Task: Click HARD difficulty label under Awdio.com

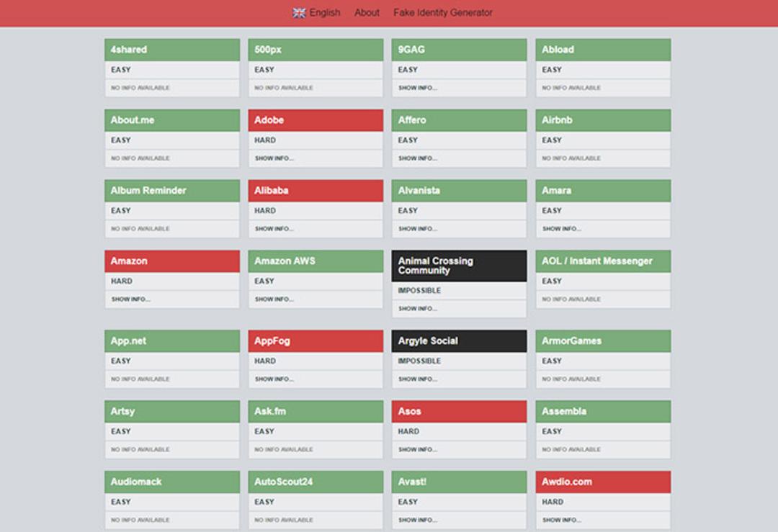Action: pyautogui.click(x=553, y=502)
